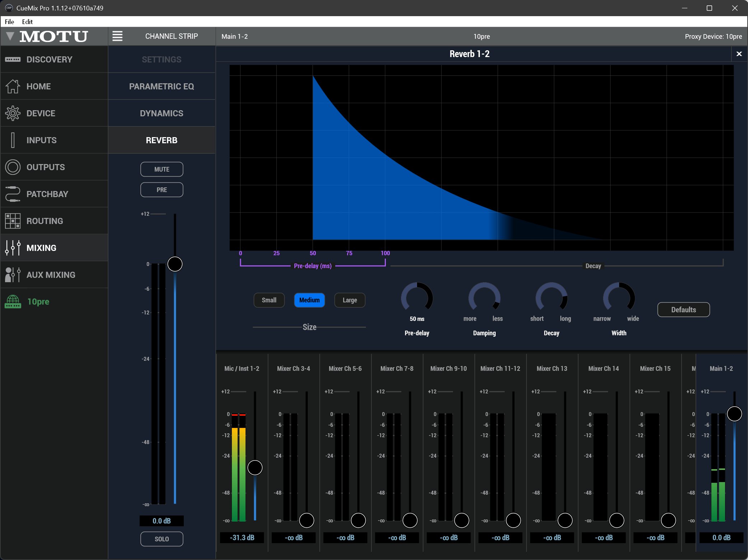Click the Aux Mixing icon
The width and height of the screenshot is (748, 560).
coord(13,275)
